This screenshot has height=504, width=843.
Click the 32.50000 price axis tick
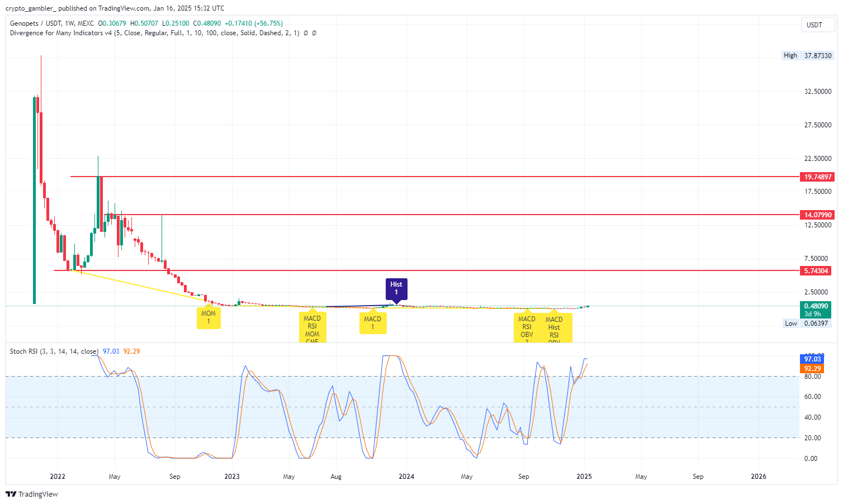[818, 92]
